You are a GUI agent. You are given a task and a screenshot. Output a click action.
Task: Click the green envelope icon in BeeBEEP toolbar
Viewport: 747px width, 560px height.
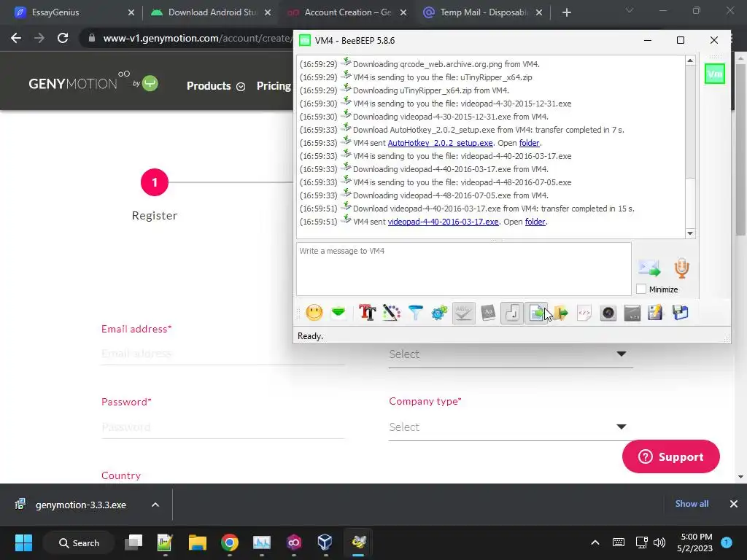point(338,313)
